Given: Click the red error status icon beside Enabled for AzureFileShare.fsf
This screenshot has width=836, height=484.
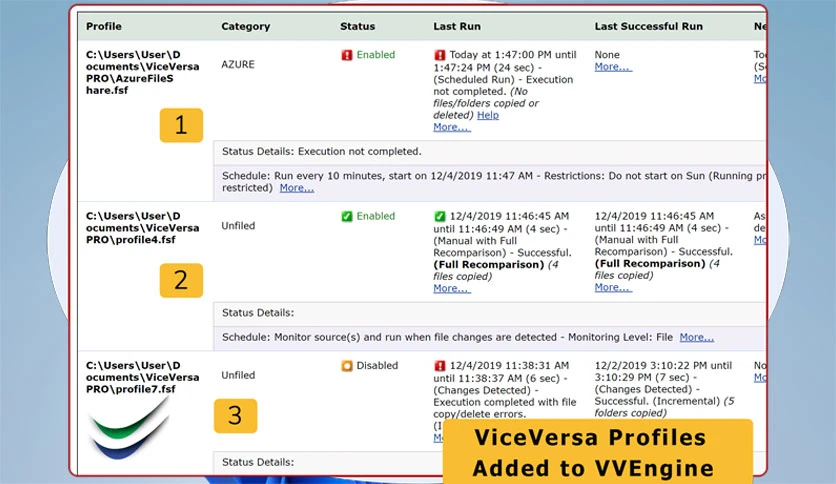Looking at the screenshot, I should (x=347, y=55).
